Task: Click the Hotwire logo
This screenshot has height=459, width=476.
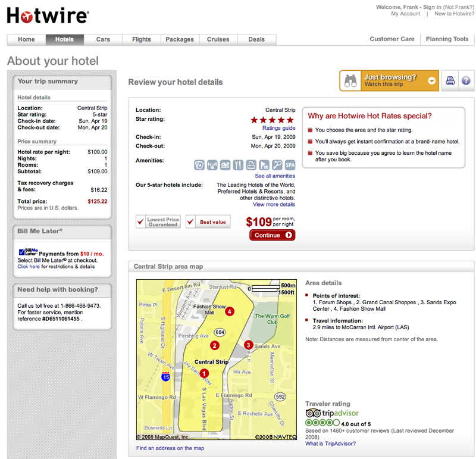Action: click(x=48, y=15)
